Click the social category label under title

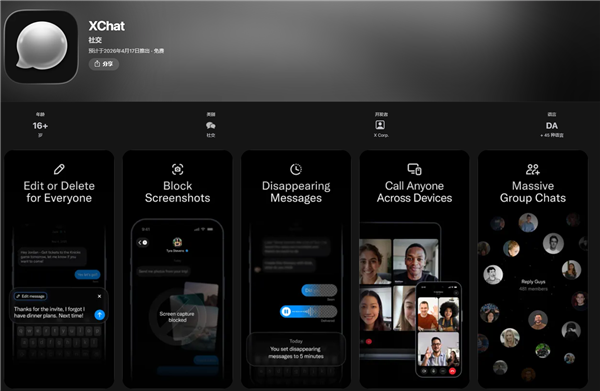click(x=95, y=40)
